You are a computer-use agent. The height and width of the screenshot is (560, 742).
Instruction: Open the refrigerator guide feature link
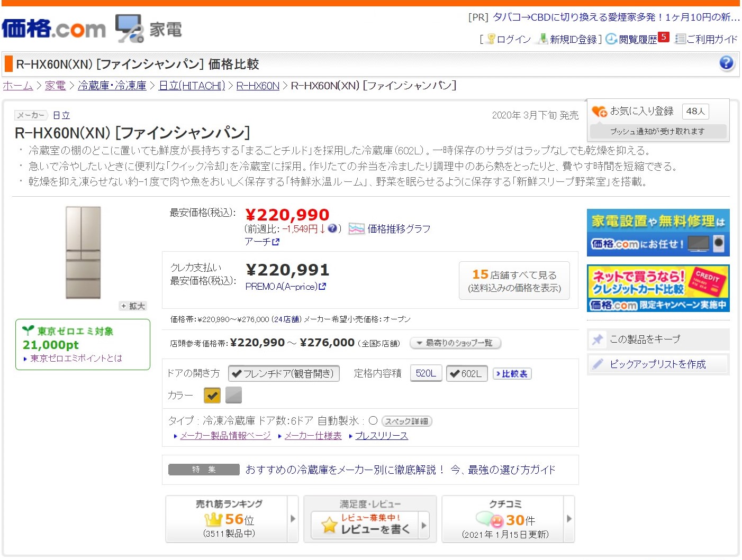[x=401, y=470]
